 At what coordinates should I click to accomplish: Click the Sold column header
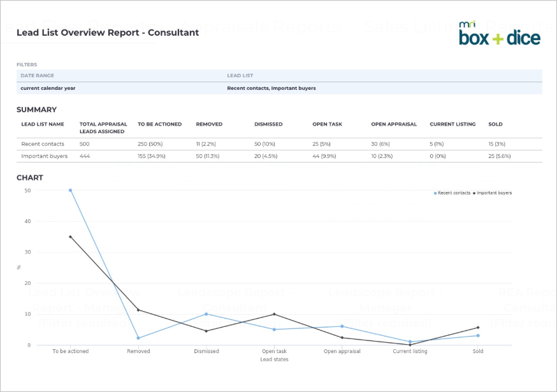(495, 124)
